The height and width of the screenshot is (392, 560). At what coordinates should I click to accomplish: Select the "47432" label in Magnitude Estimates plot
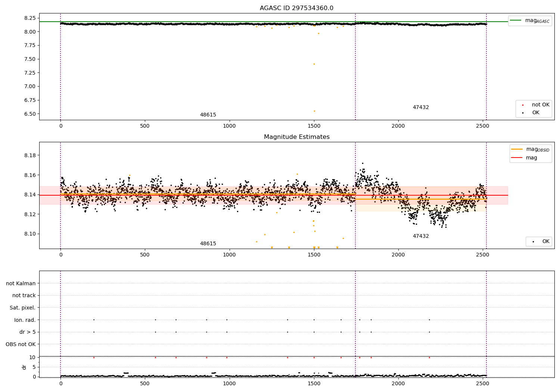421,236
